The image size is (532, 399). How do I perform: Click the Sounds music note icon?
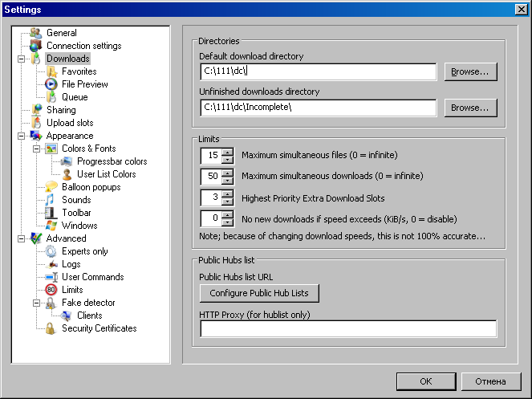point(51,200)
